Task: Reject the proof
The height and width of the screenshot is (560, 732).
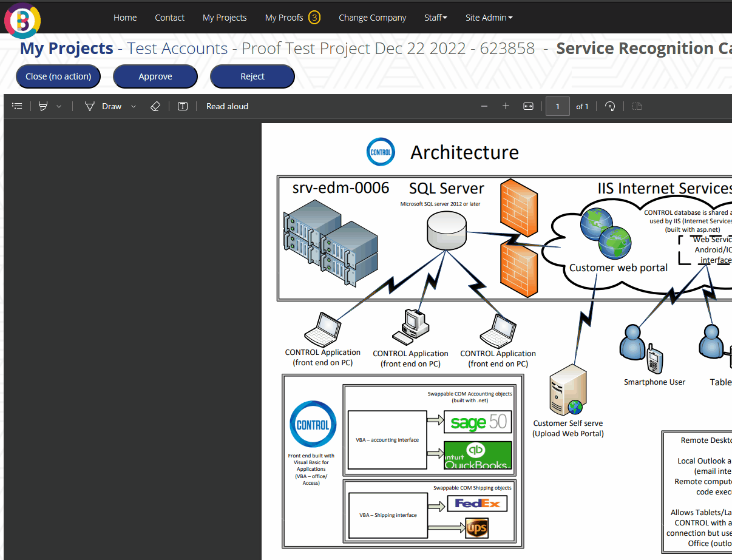Action: click(x=252, y=76)
